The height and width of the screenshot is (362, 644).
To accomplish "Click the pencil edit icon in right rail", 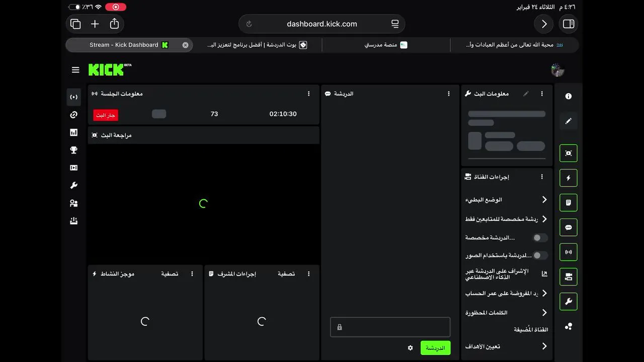I will click(x=569, y=121).
